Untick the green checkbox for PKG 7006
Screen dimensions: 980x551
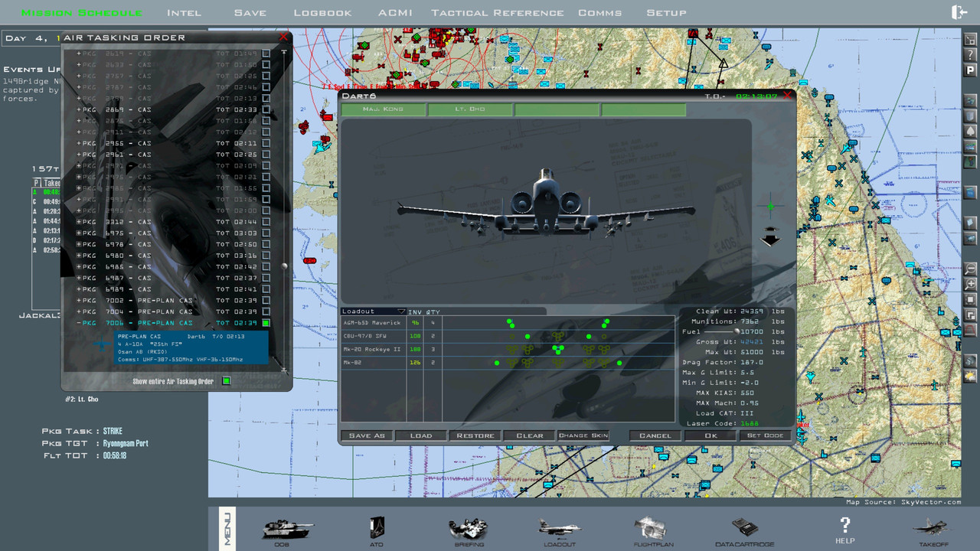tap(266, 323)
